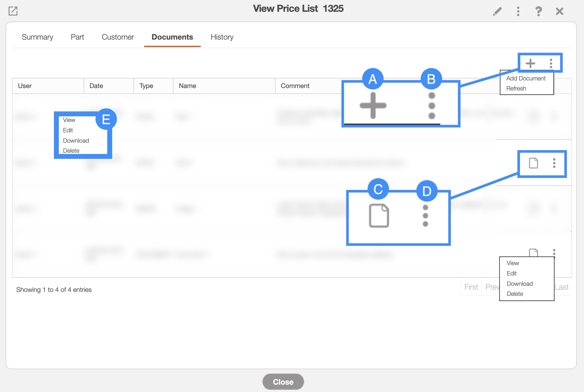Click the question mark help icon
The width and height of the screenshot is (584, 392).
(538, 11)
